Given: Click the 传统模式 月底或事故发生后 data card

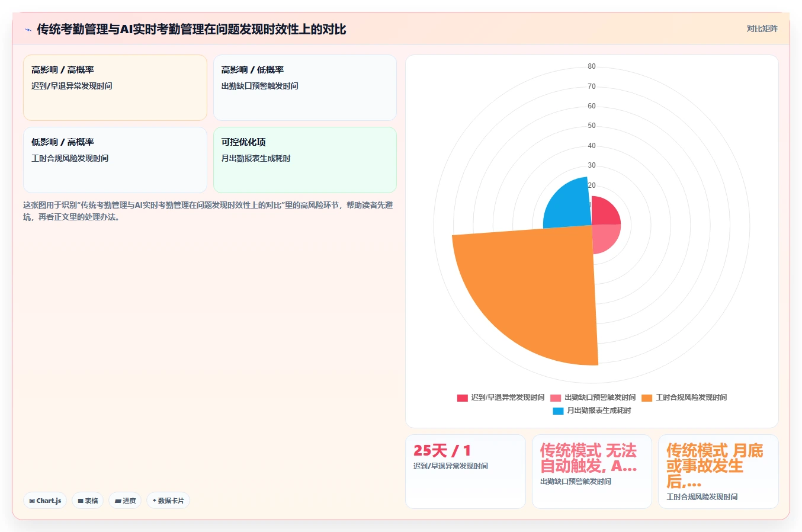Looking at the screenshot, I should pos(718,472).
